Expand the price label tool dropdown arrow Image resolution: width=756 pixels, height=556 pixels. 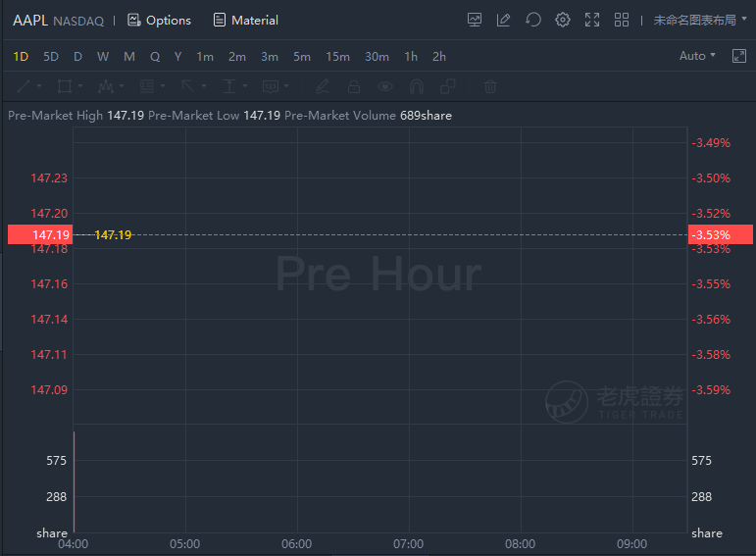point(286,86)
